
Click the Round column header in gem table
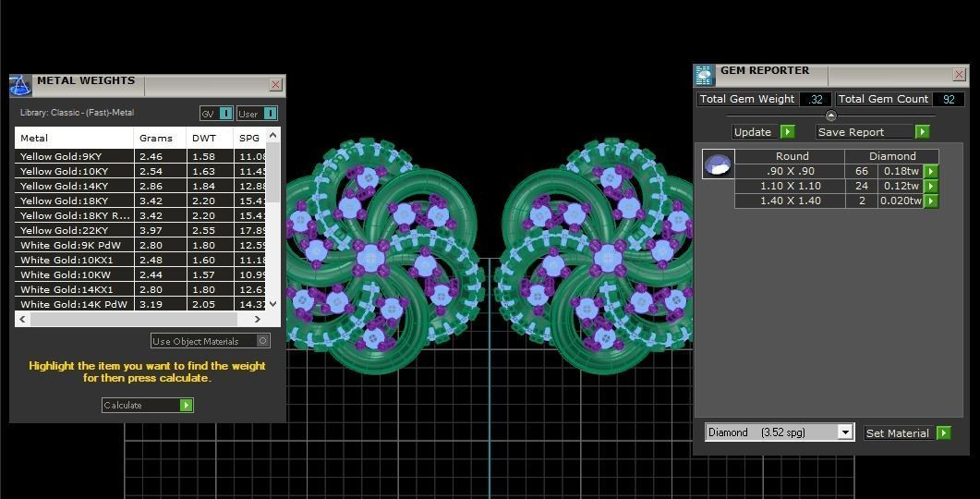pos(791,156)
